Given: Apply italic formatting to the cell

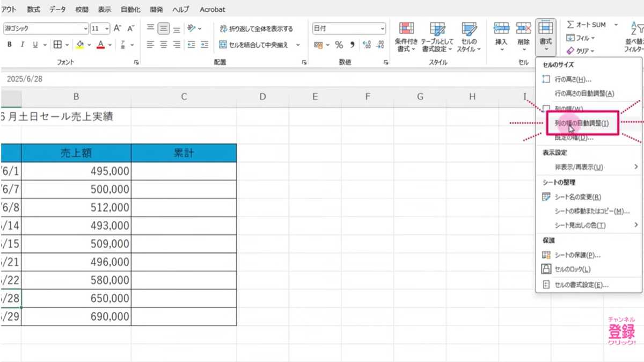Looking at the screenshot, I should pos(23,45).
